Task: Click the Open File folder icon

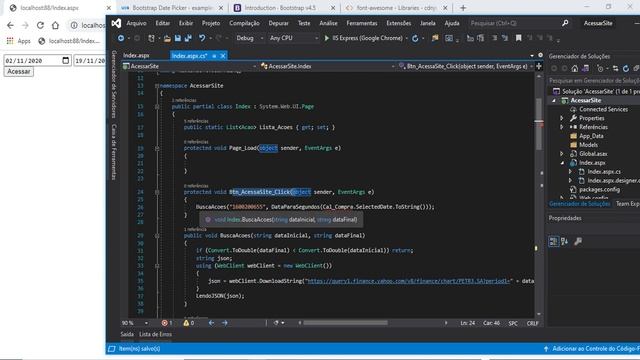Action: [167, 38]
